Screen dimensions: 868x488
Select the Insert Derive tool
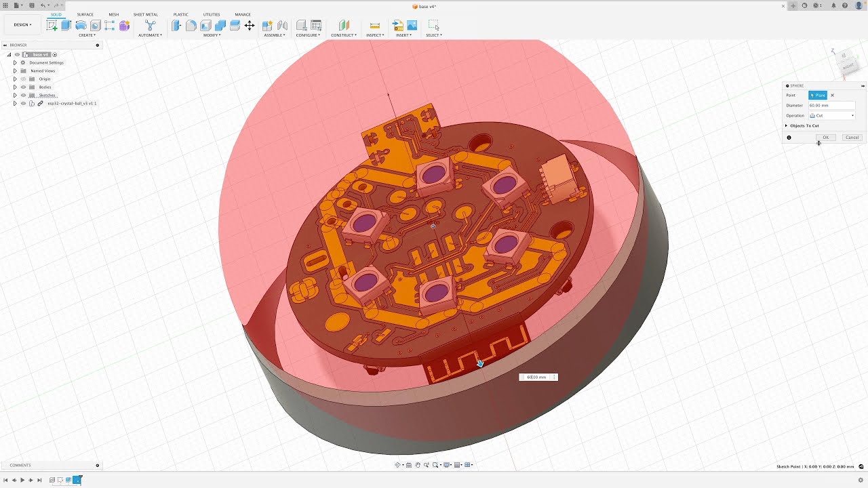pos(398,25)
